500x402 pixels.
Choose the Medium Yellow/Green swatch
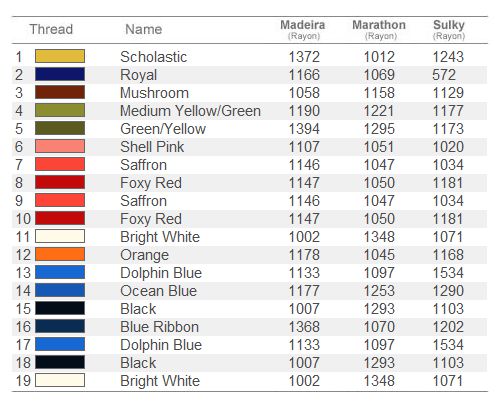click(x=60, y=110)
